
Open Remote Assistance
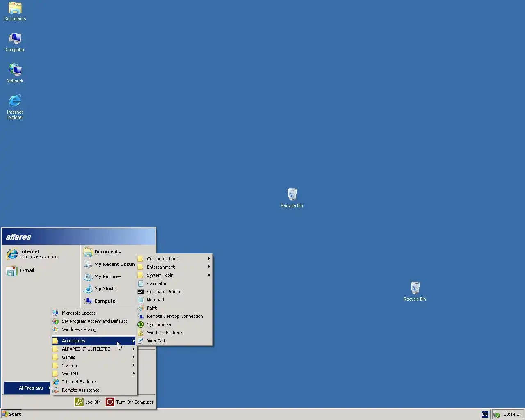[94, 390]
